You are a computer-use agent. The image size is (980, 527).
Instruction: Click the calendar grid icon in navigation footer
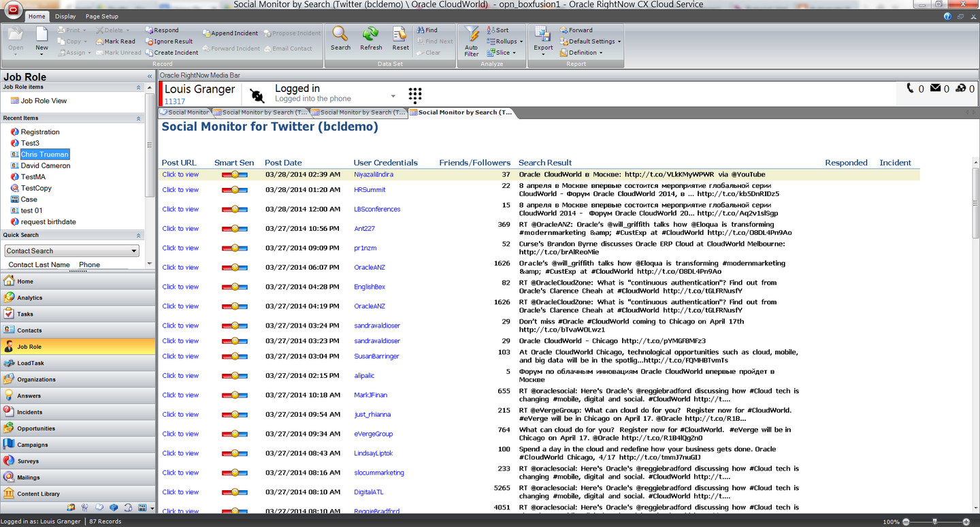coord(142,507)
